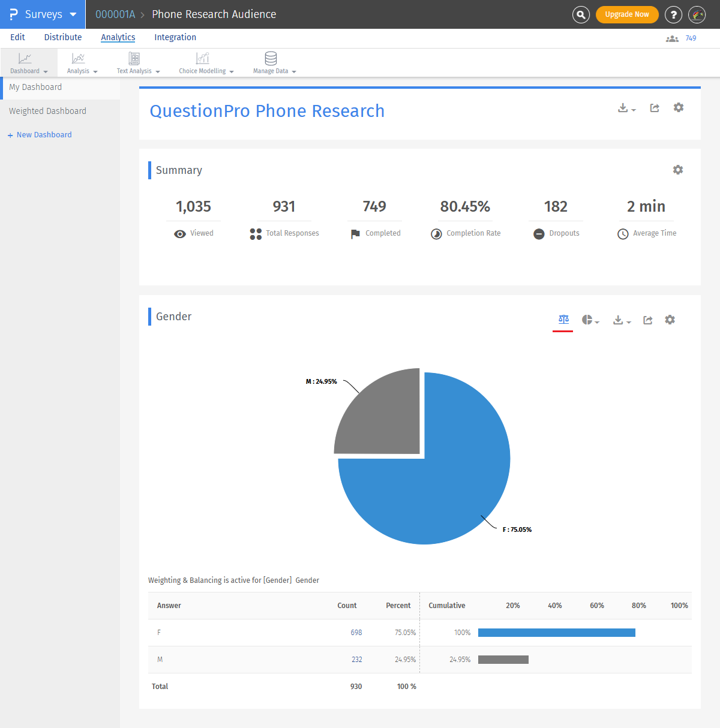The image size is (720, 728).
Task: Open the Gender chart type dropdown
Action: click(x=590, y=320)
